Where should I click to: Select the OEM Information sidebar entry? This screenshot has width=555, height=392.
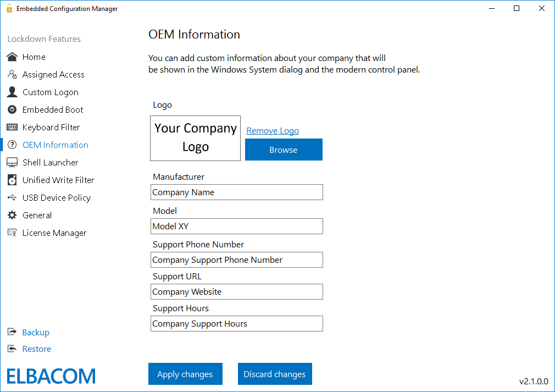pos(55,145)
